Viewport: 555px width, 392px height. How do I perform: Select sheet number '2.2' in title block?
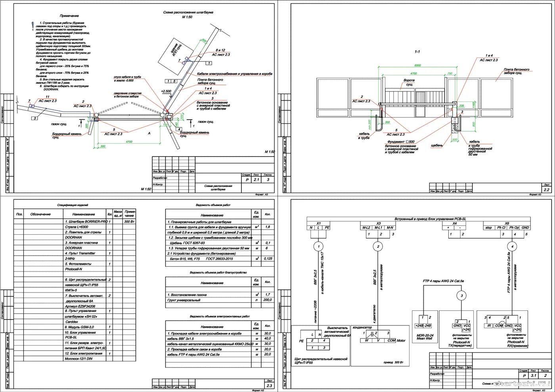(x=546, y=189)
